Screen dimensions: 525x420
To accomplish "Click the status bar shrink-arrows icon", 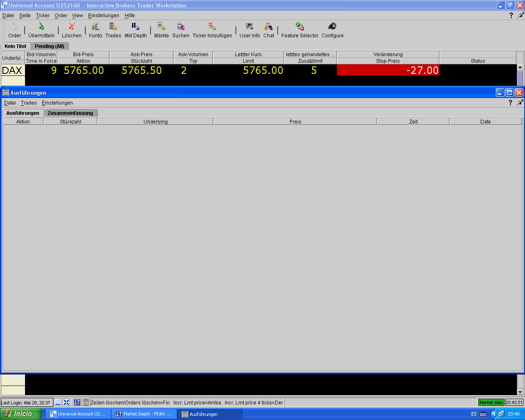I will coord(66,402).
